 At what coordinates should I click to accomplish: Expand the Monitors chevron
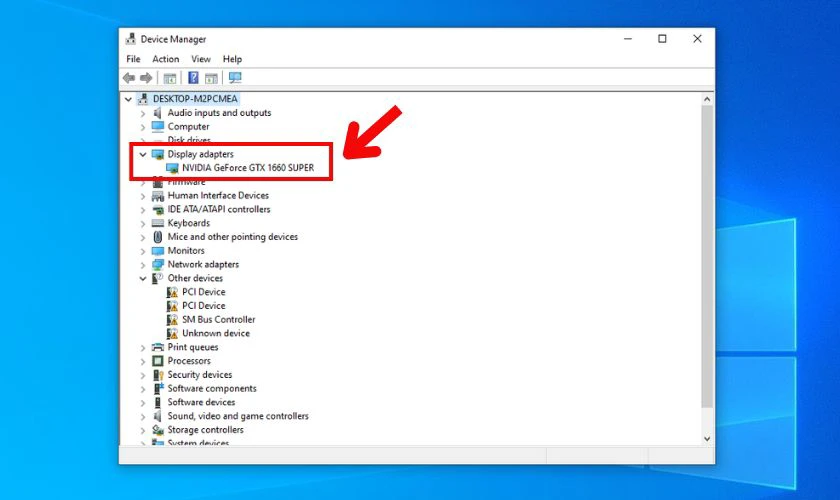142,251
